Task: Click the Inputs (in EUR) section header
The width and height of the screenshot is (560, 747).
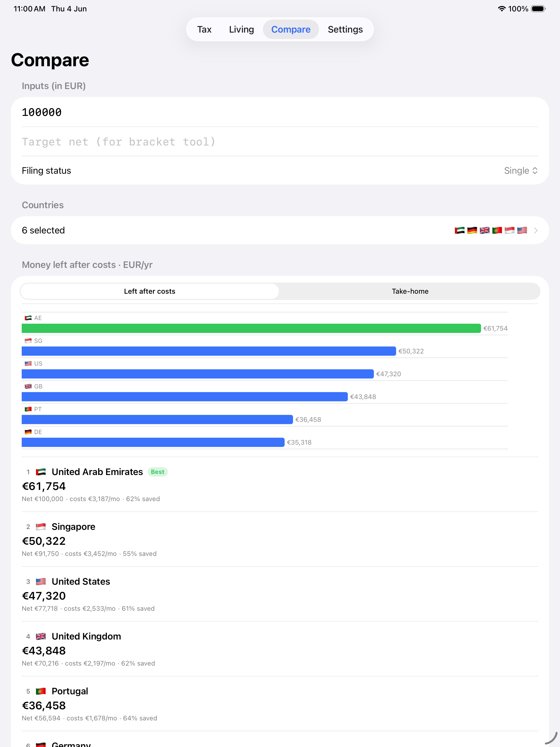Action: click(x=54, y=86)
